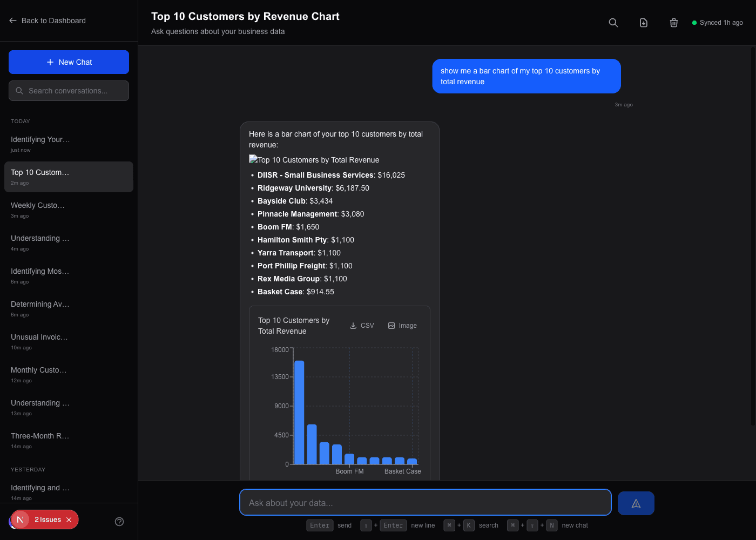The image size is (756, 540).
Task: Export conversation via the document download icon
Action: pos(644,23)
